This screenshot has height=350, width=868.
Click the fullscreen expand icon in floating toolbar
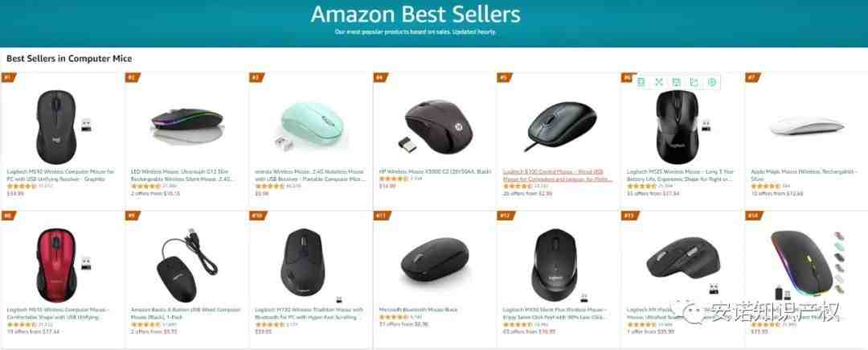[659, 82]
